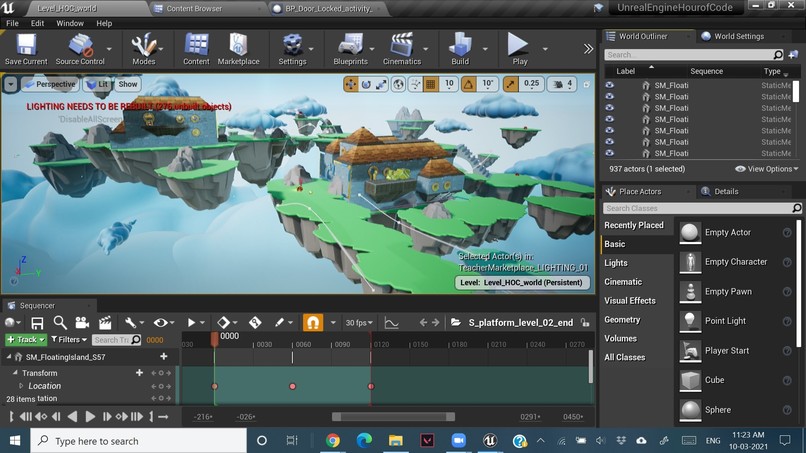Viewport: 806px width, 453px height.
Task: Select the Lights category in Place Actors
Action: tap(615, 263)
